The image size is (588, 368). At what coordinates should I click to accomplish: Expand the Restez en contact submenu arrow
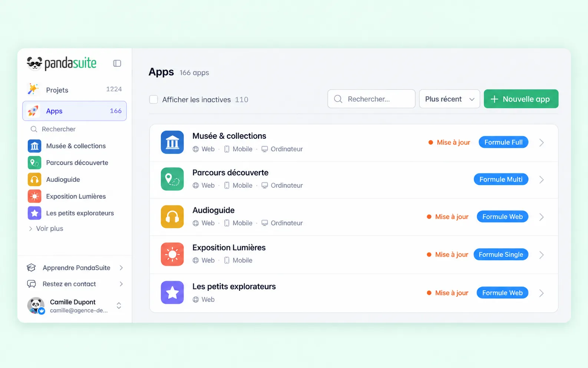pyautogui.click(x=121, y=284)
